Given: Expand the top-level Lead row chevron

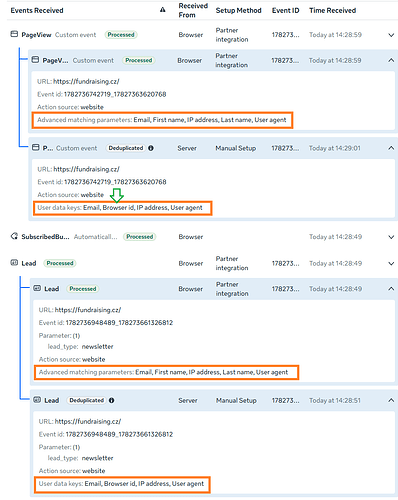Looking at the screenshot, I should point(391,263).
